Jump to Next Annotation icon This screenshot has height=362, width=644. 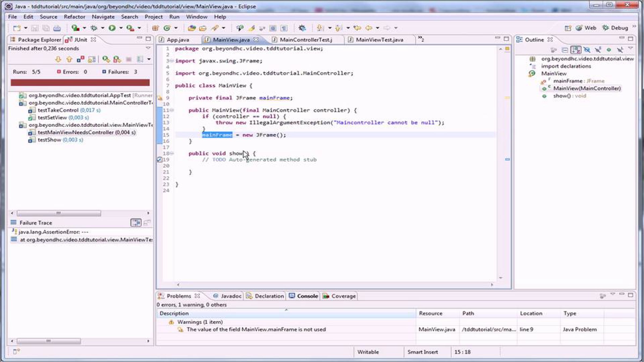320,28
